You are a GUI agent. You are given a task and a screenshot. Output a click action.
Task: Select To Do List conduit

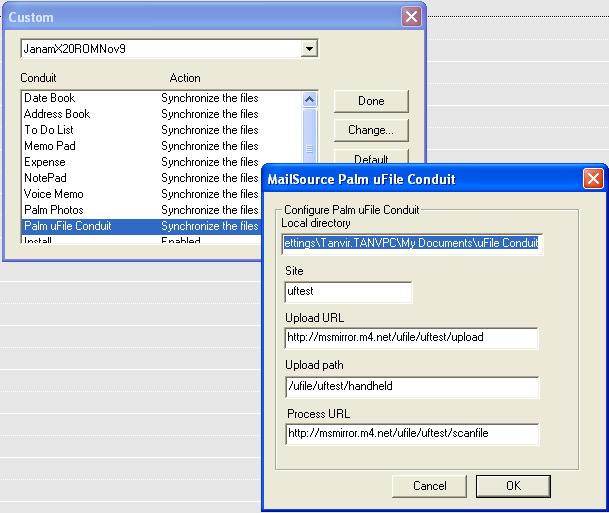(90, 130)
